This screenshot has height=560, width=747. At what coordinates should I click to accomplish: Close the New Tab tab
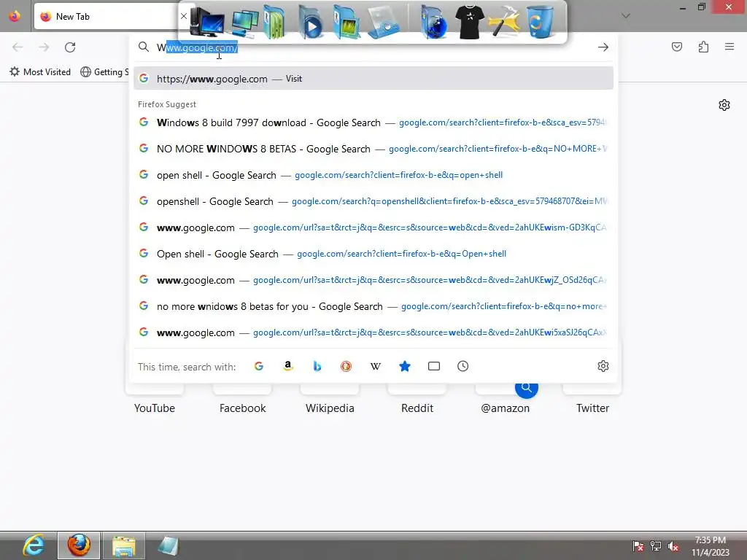183,16
